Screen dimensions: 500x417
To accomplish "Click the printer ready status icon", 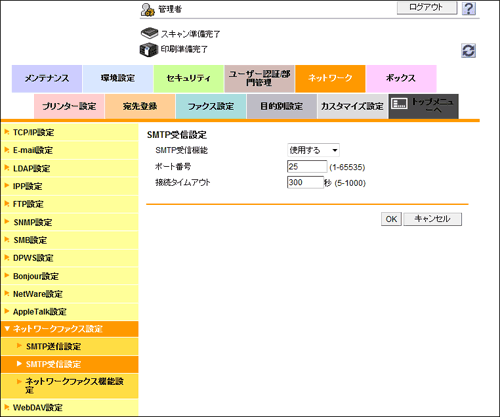I will coord(148,50).
